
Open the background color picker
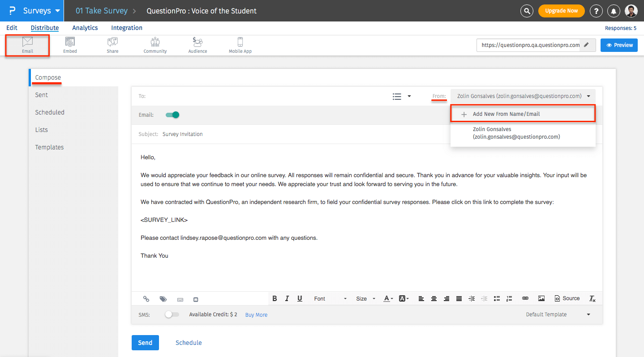pos(404,299)
